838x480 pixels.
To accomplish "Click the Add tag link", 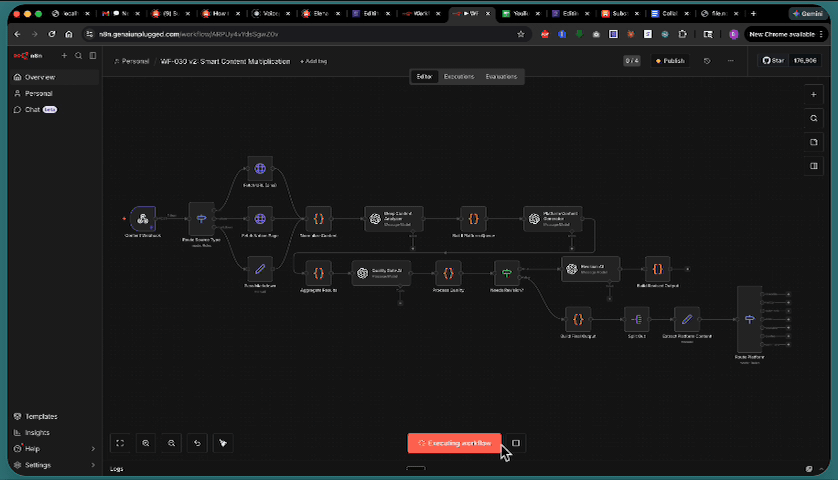I will pyautogui.click(x=314, y=61).
